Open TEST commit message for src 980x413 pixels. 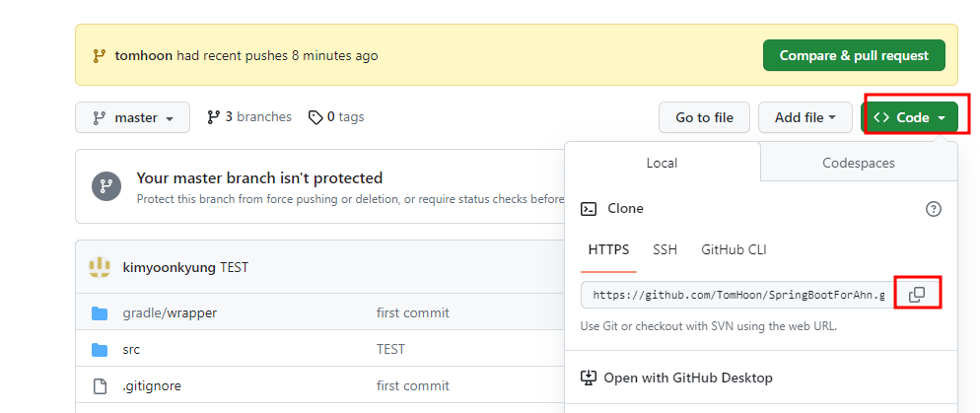tap(390, 349)
